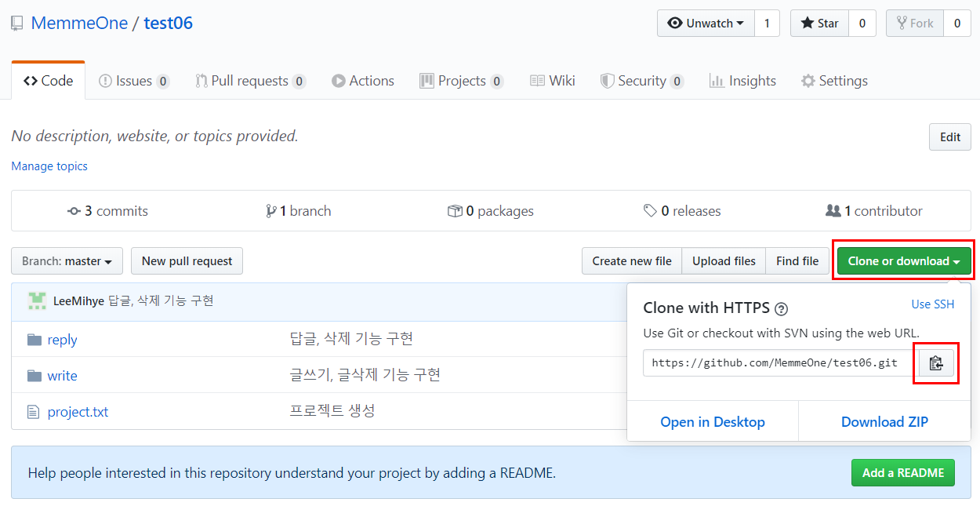980x517 pixels.
Task: Click the write folder icon
Action: (34, 376)
